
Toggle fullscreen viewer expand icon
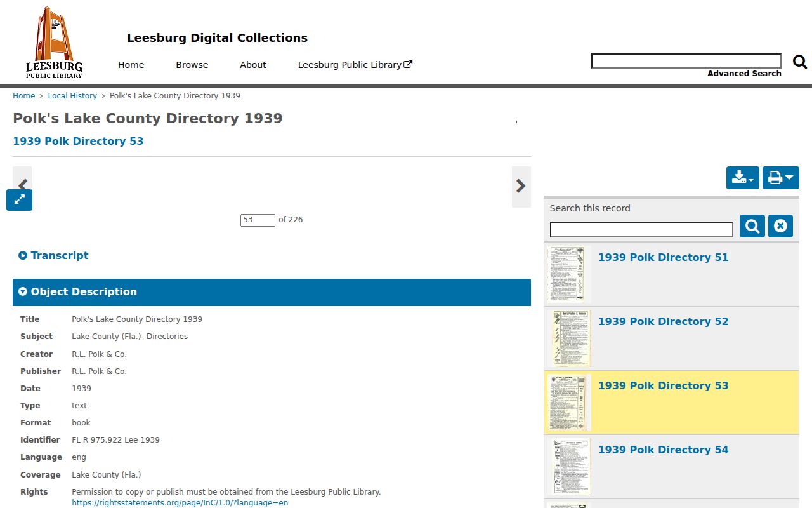19,199
